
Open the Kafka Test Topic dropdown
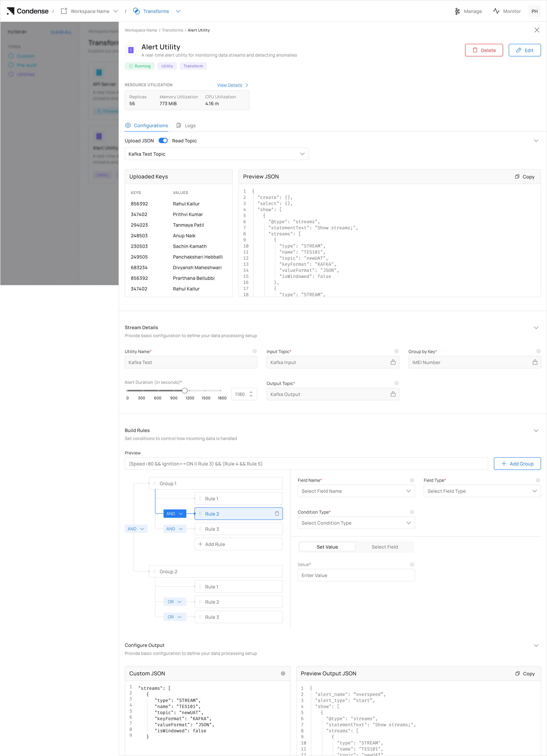[x=216, y=154]
